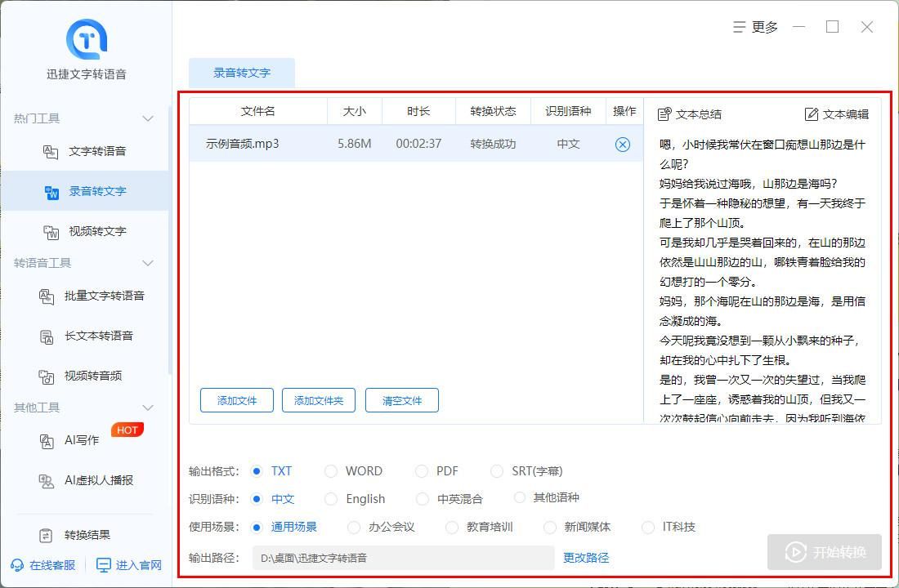Click the 00:02:37 duration cell

click(x=418, y=144)
